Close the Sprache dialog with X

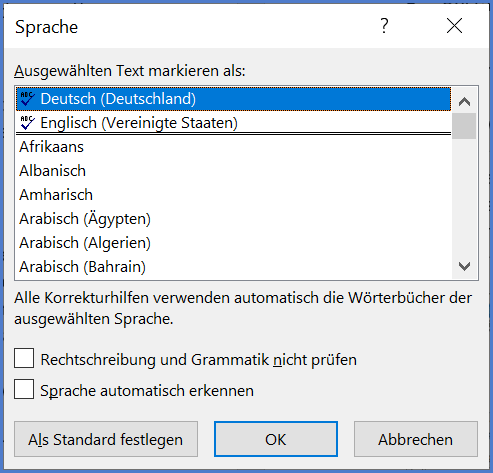click(454, 26)
